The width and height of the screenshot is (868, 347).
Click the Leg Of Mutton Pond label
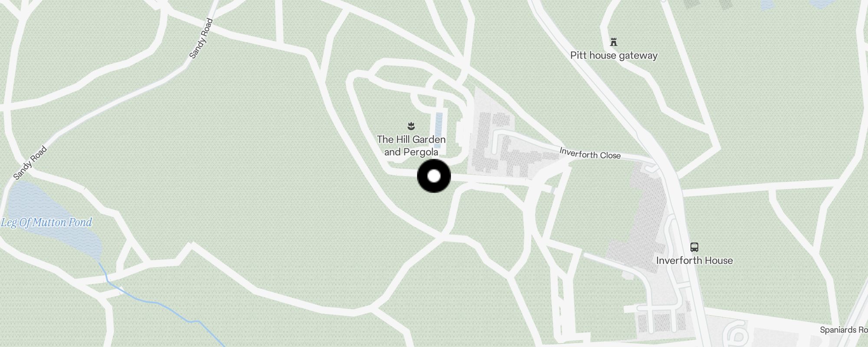(46, 223)
